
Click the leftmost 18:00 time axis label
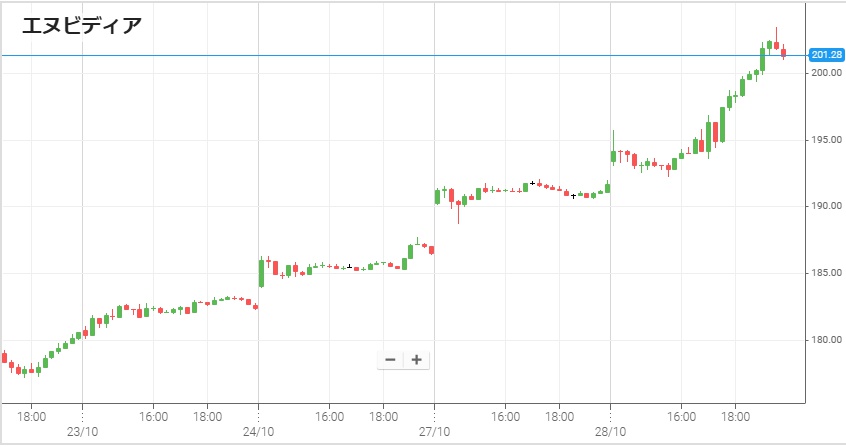pyautogui.click(x=31, y=413)
